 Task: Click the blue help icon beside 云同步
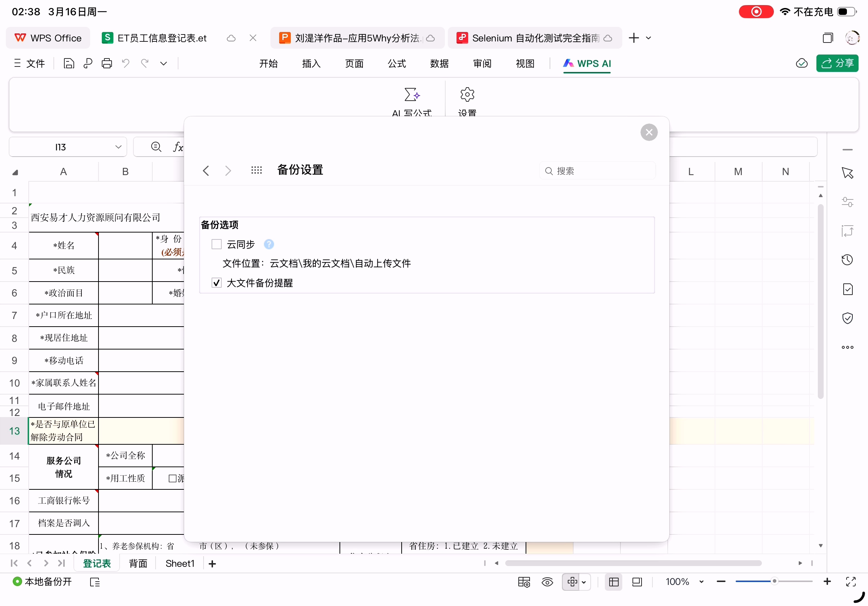coord(269,245)
